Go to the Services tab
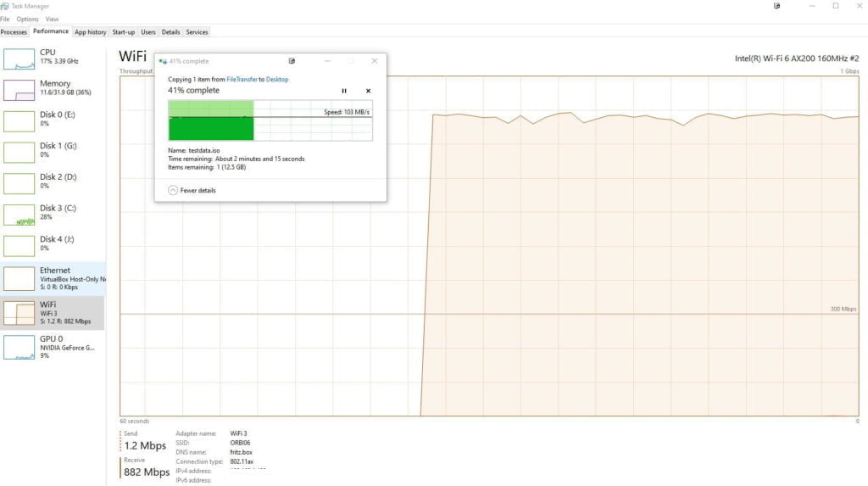Viewport: 868px width, 486px height. pyautogui.click(x=197, y=32)
